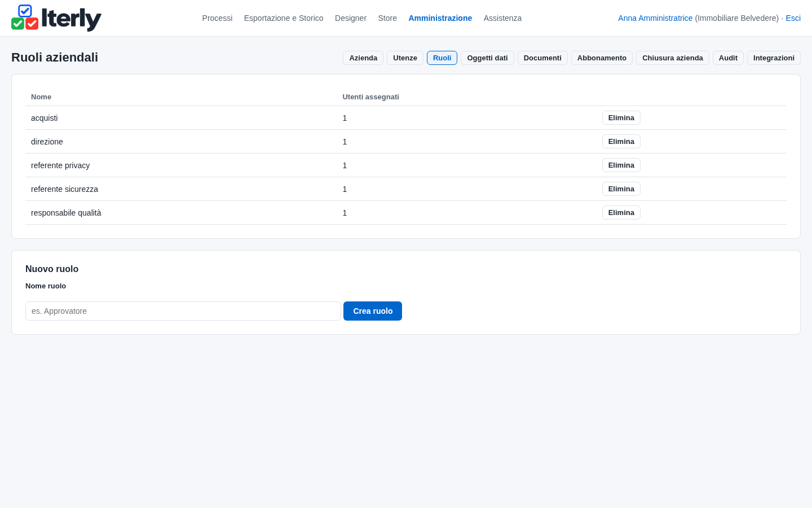
Task: Click the acquisti role name
Action: click(x=45, y=118)
